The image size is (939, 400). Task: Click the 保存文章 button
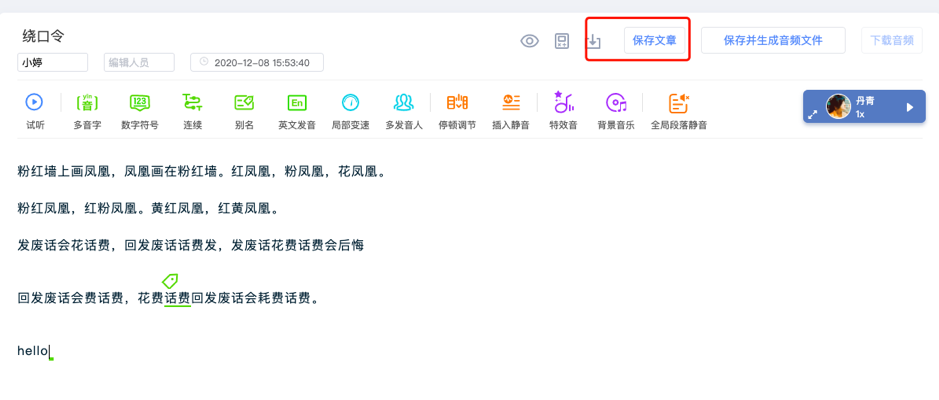pyautogui.click(x=655, y=41)
